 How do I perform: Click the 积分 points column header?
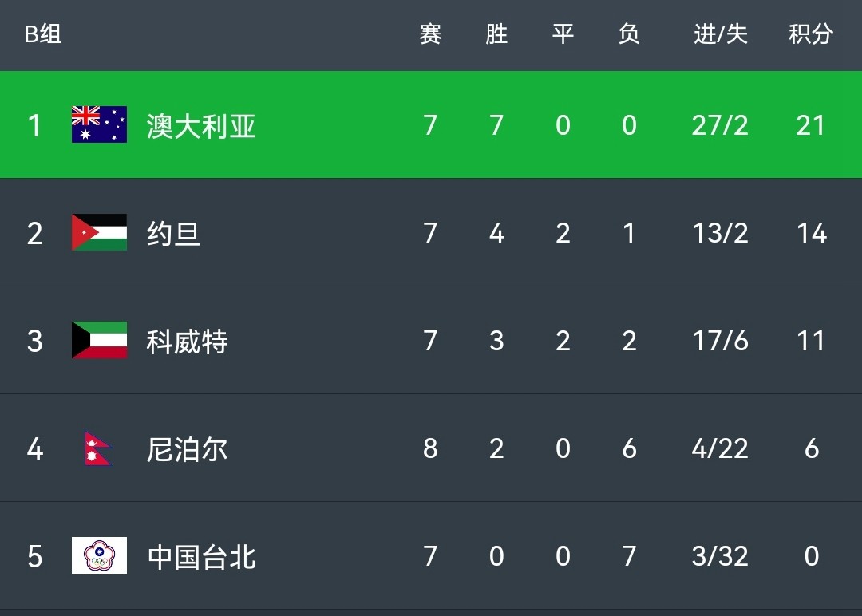point(811,34)
